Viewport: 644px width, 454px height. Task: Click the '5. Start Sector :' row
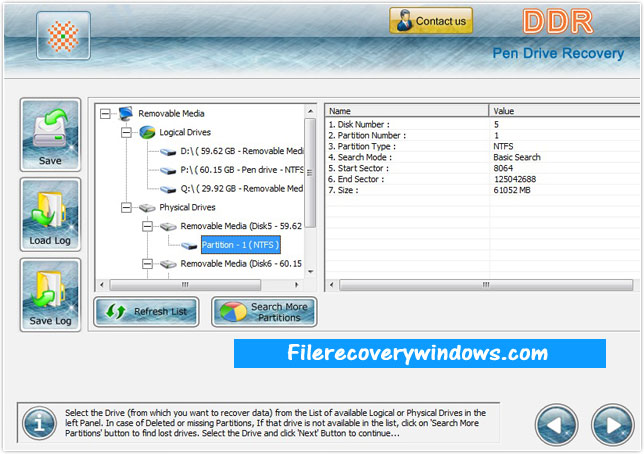click(x=483, y=168)
